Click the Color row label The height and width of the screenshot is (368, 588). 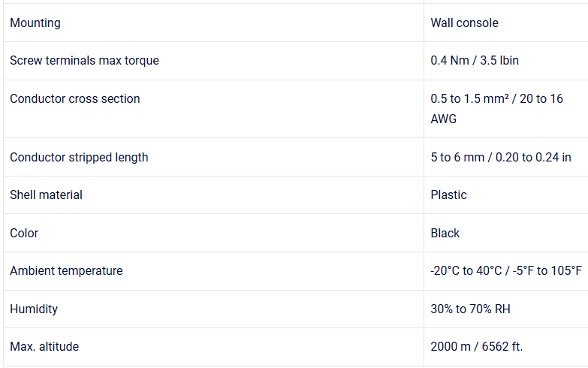point(24,233)
